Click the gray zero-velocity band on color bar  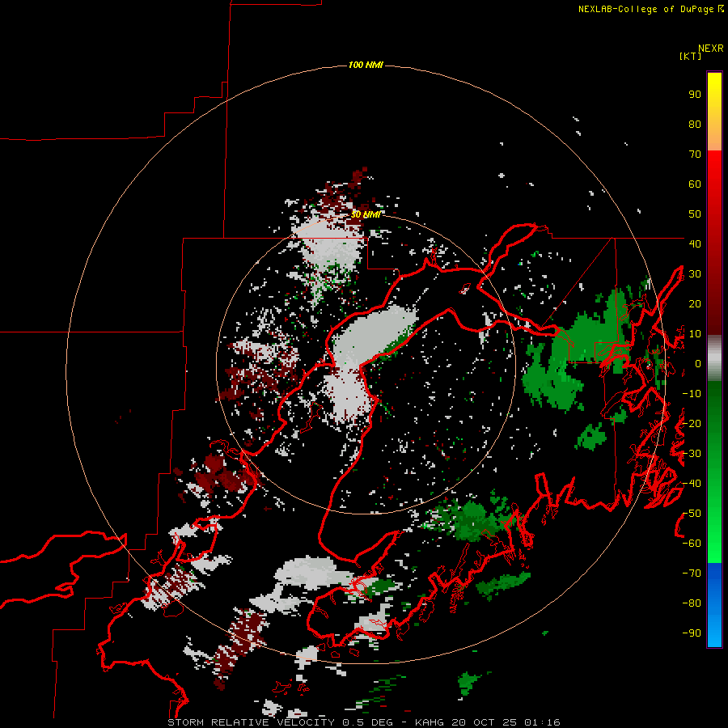[714, 358]
